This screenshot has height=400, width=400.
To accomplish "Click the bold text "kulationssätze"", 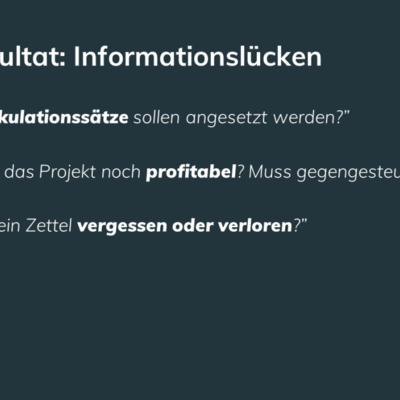I will tap(64, 117).
